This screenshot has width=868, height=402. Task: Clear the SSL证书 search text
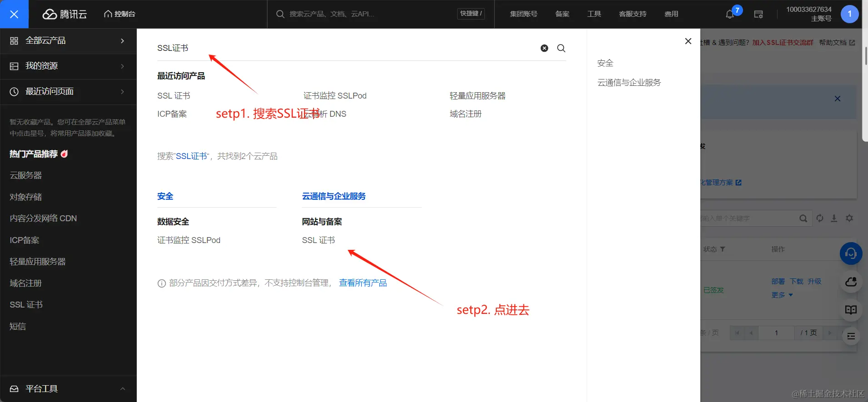pos(544,48)
